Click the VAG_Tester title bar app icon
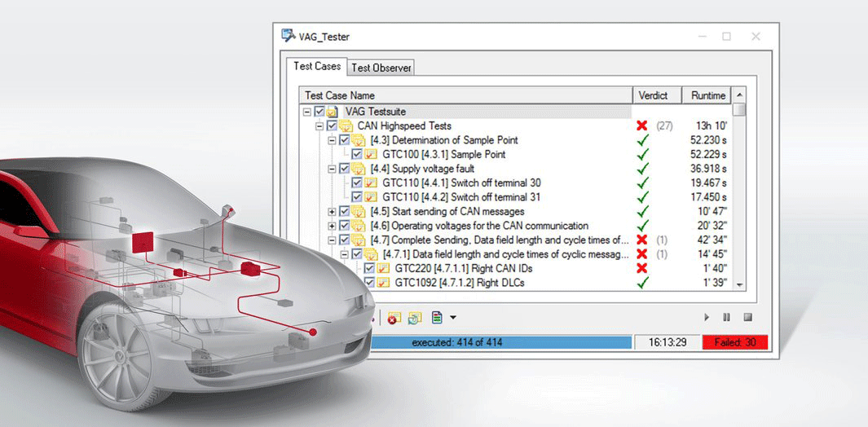 pyautogui.click(x=288, y=36)
